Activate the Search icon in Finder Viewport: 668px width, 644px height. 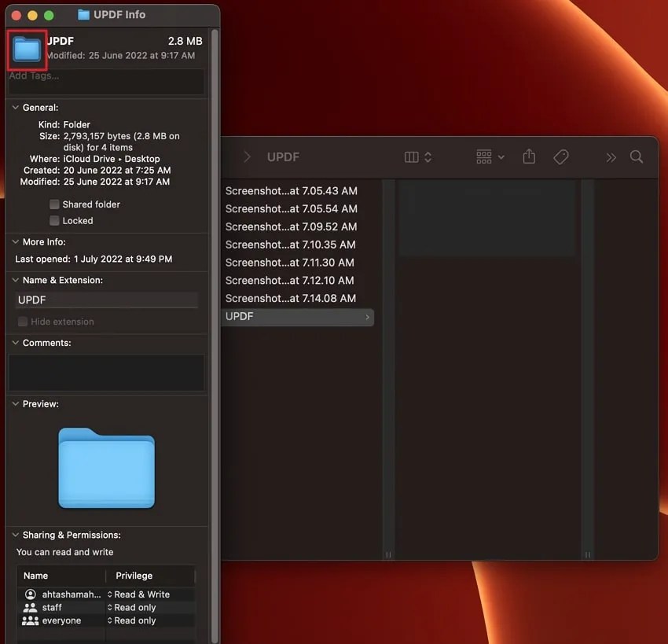637,157
